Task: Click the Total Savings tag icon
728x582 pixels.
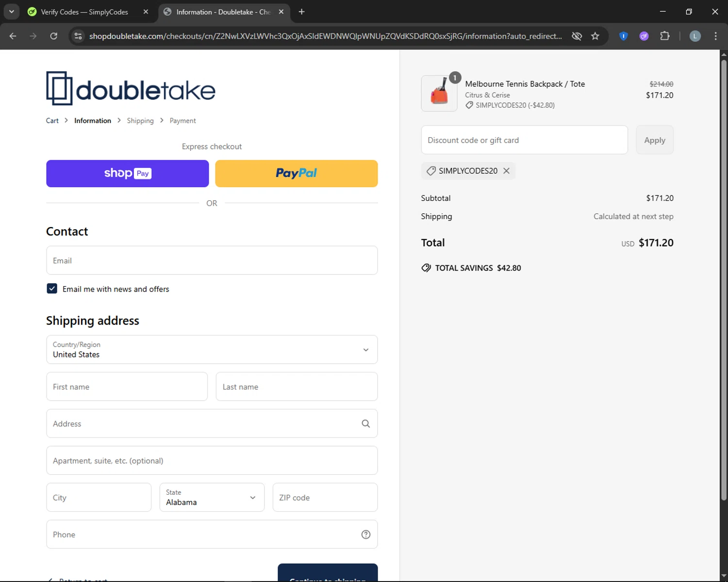Action: (x=426, y=268)
